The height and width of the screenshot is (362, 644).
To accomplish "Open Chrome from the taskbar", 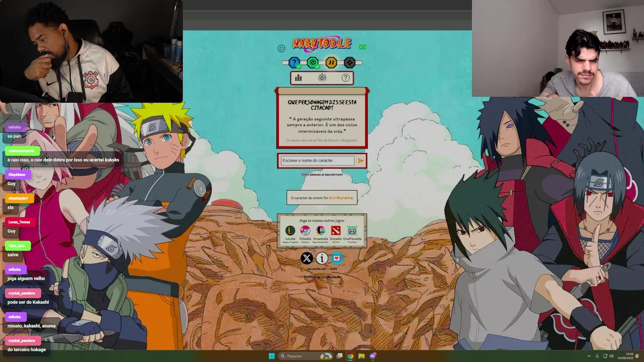I will 350,356.
